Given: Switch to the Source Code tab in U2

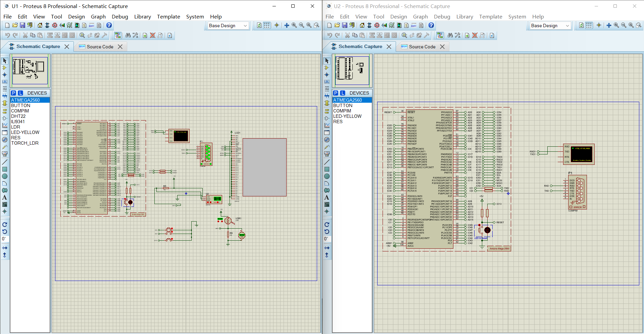Looking at the screenshot, I should 422,47.
